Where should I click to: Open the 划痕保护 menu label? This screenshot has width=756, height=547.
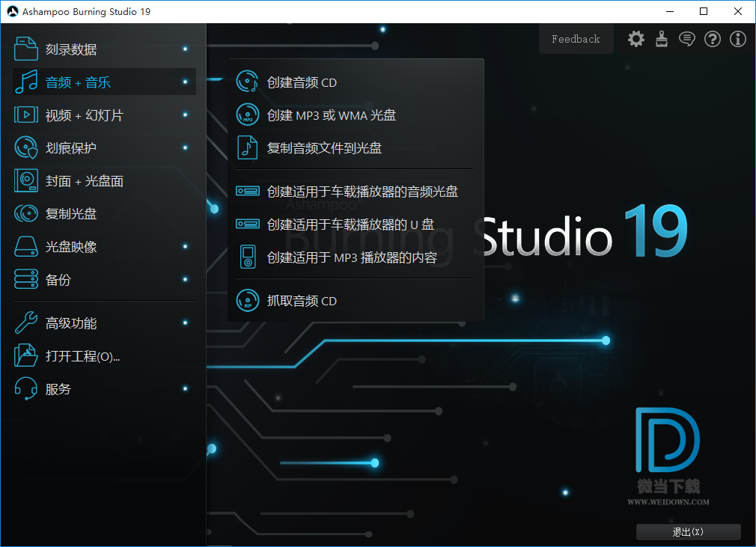(71, 148)
